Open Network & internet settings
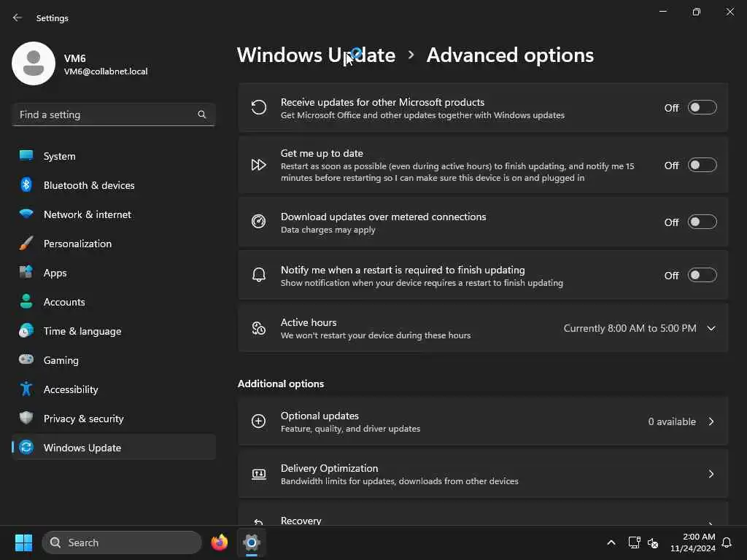This screenshot has width=747, height=560. tap(113, 214)
